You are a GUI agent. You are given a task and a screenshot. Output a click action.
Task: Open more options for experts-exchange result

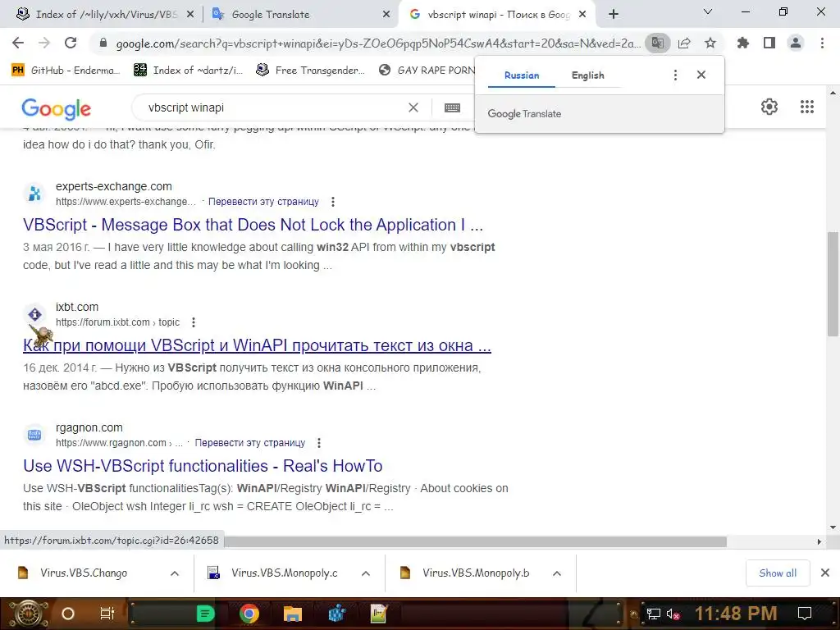pyautogui.click(x=333, y=202)
